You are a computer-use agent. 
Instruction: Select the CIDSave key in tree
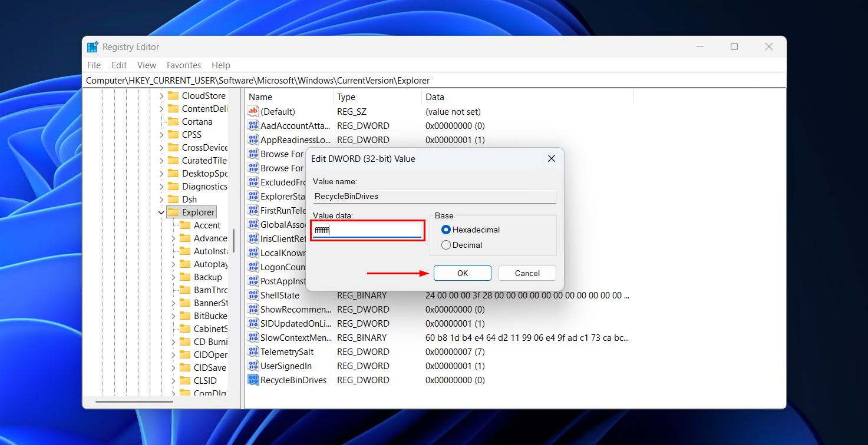210,367
